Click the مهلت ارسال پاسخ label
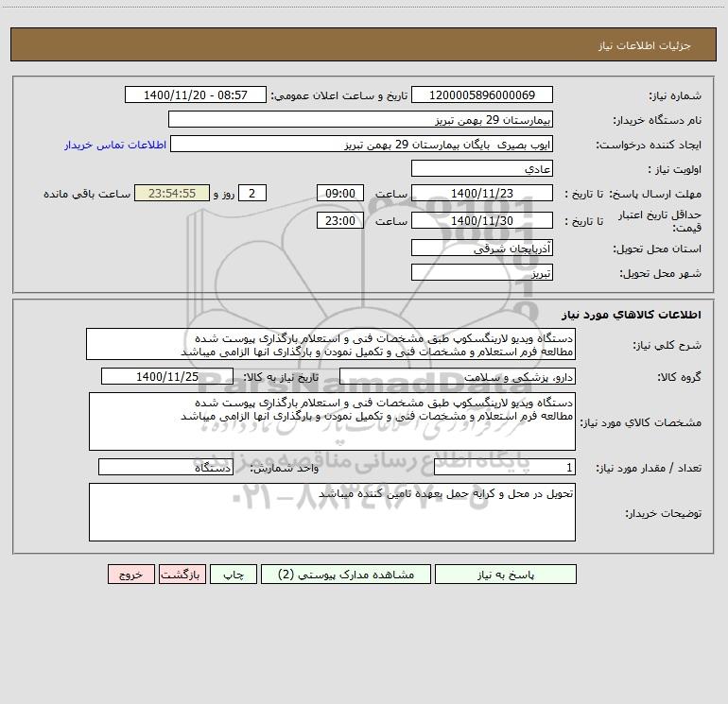This screenshot has height=704, width=728. tap(655, 194)
